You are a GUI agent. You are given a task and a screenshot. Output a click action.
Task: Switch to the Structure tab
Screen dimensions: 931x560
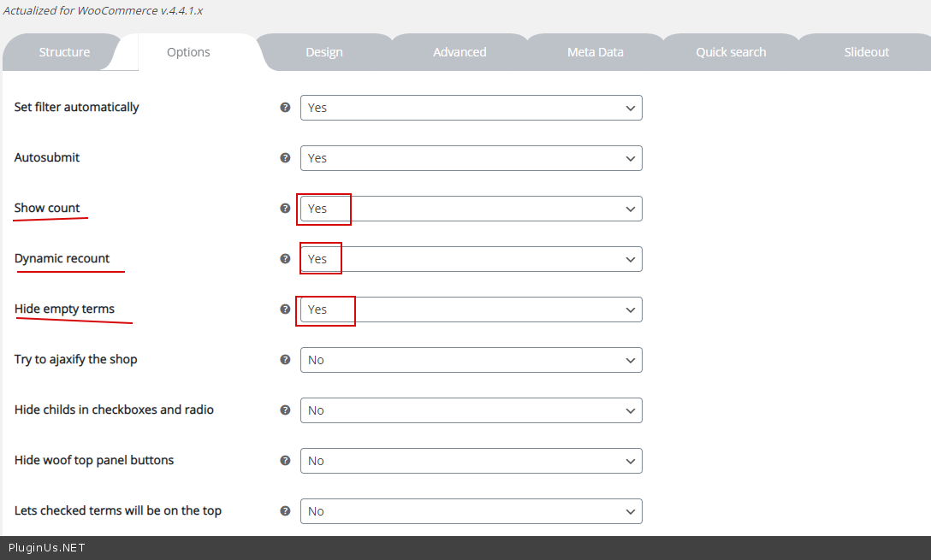(64, 52)
